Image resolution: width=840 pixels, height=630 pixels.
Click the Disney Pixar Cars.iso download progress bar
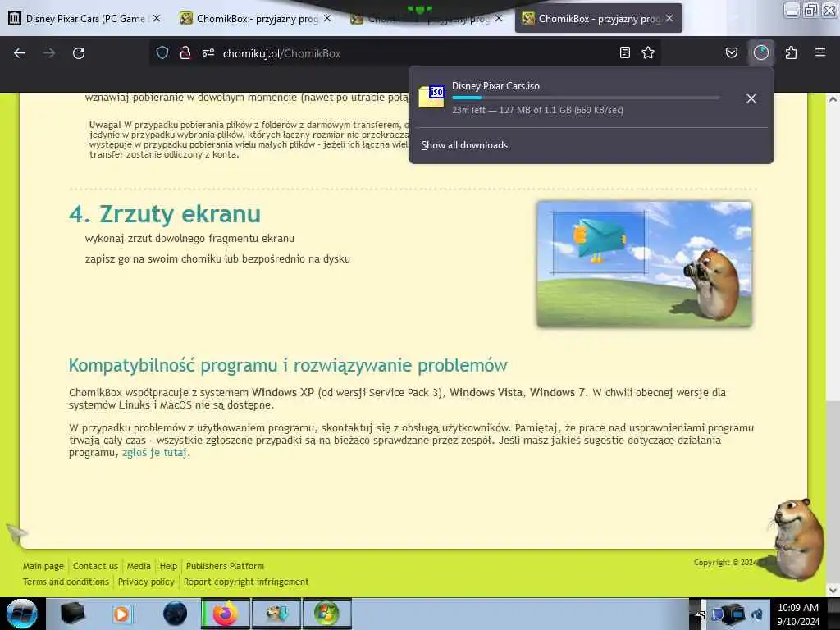coord(585,98)
